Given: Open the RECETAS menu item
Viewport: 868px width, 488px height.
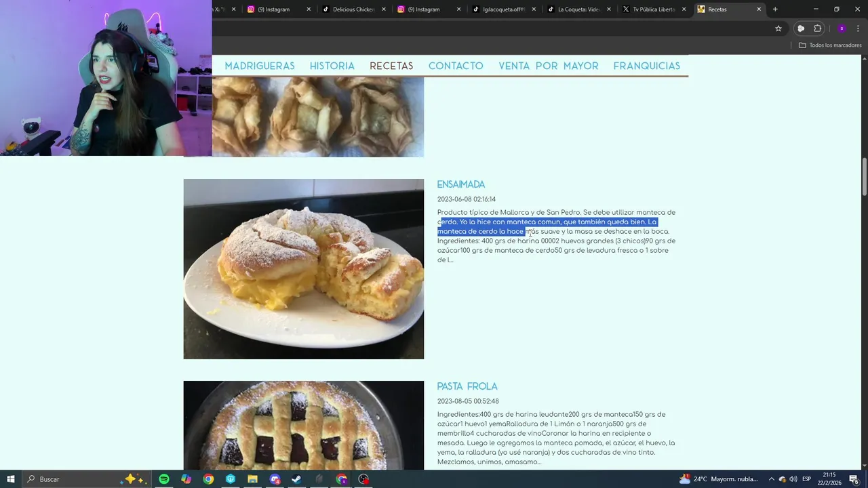Looking at the screenshot, I should 391,66.
